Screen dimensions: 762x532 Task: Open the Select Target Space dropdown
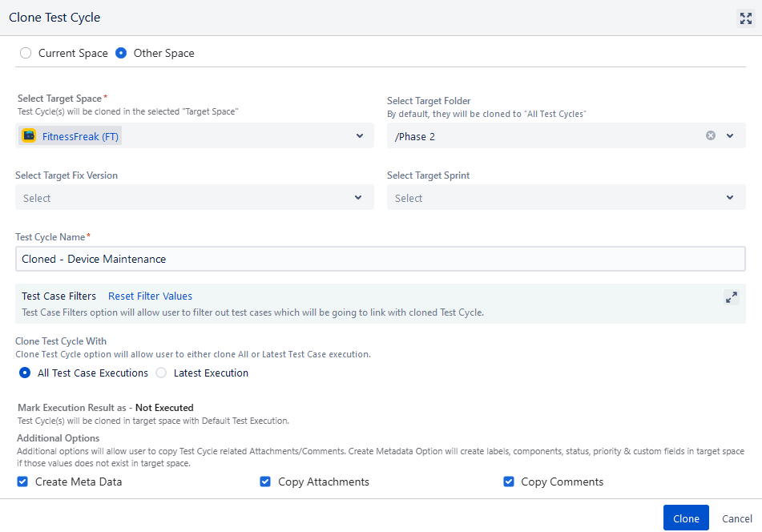click(359, 135)
